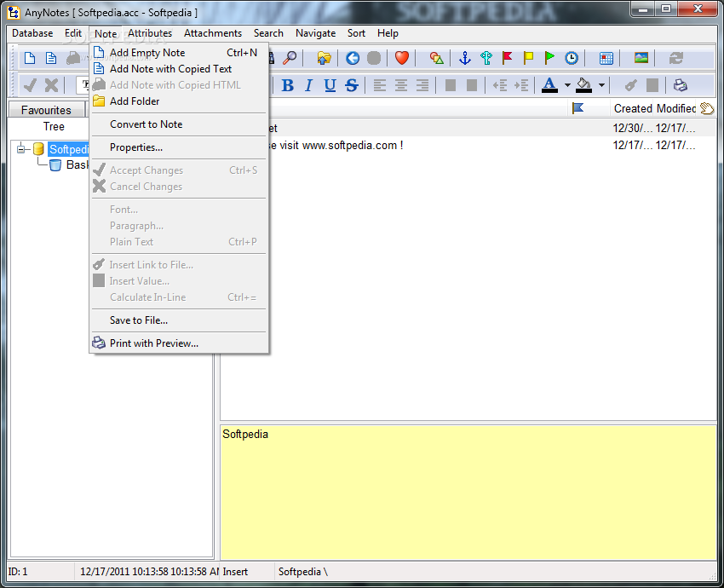
Task: Click the blue anchor icon
Action: coord(465,58)
